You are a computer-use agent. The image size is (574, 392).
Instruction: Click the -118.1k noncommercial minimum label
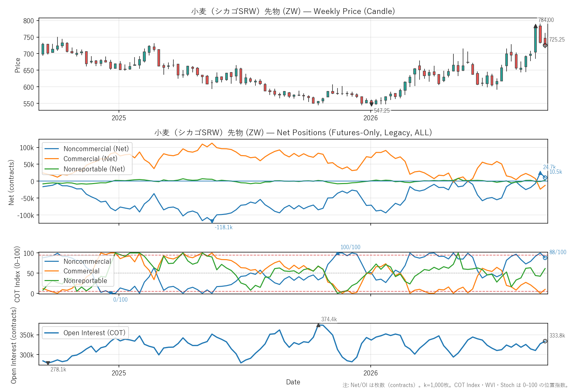(x=224, y=227)
